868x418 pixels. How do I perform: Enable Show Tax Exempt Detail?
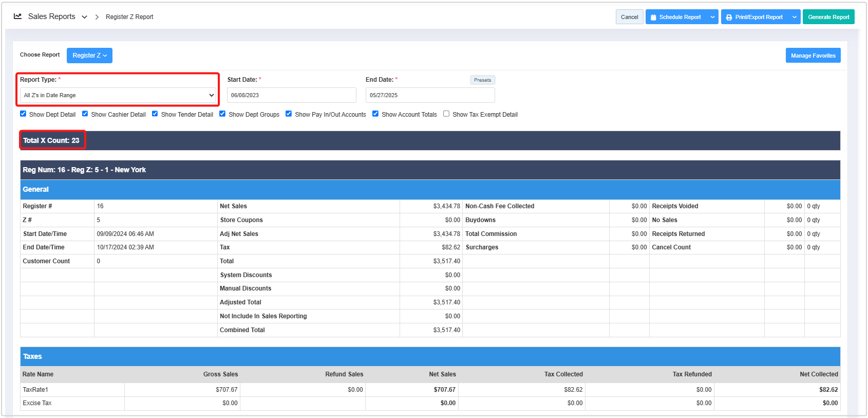[x=446, y=114]
